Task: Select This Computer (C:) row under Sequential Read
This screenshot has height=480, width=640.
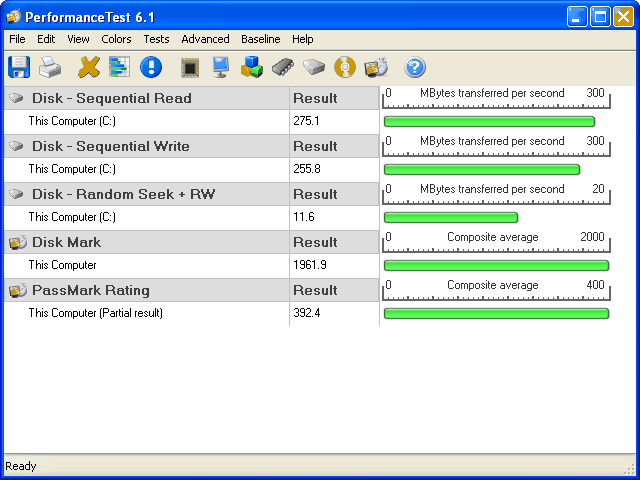Action: click(x=147, y=121)
